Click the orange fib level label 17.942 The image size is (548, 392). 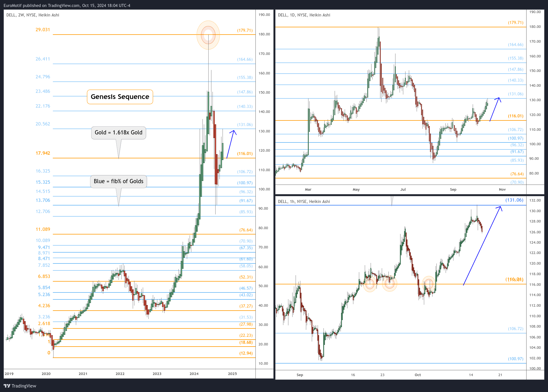click(x=43, y=153)
